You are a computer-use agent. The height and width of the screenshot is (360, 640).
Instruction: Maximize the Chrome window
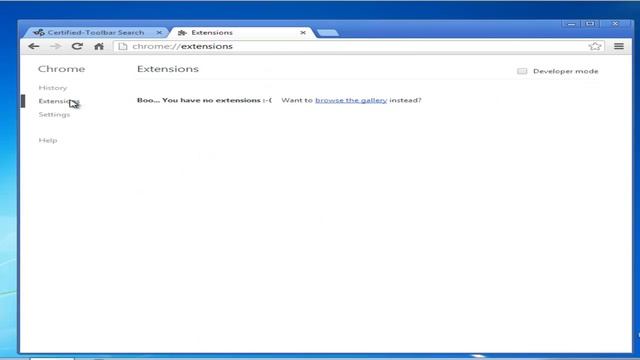(590, 24)
